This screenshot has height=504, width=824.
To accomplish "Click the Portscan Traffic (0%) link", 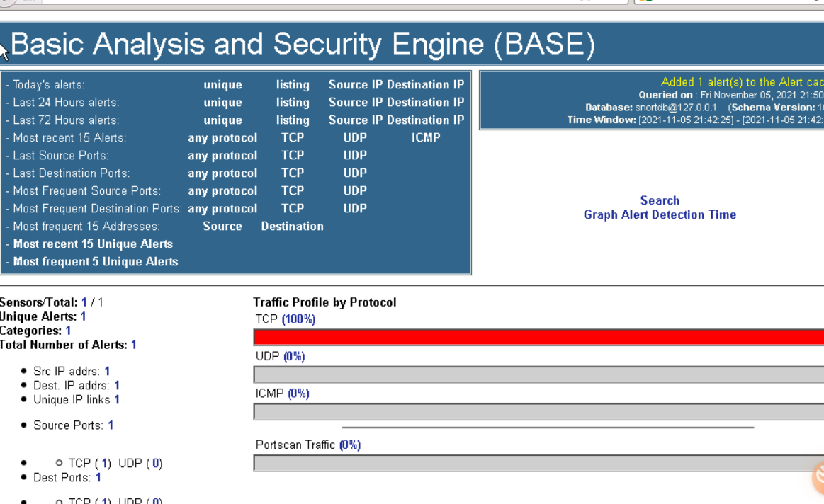I will (350, 445).
